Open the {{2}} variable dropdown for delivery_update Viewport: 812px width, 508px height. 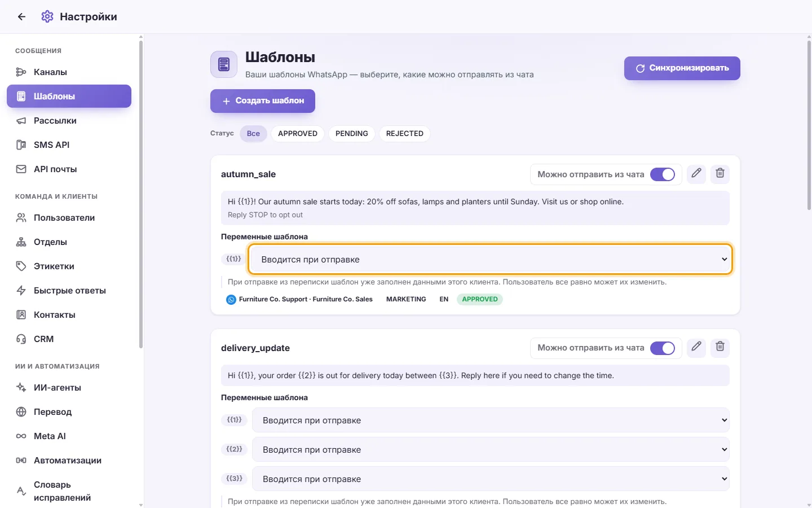[x=491, y=450]
